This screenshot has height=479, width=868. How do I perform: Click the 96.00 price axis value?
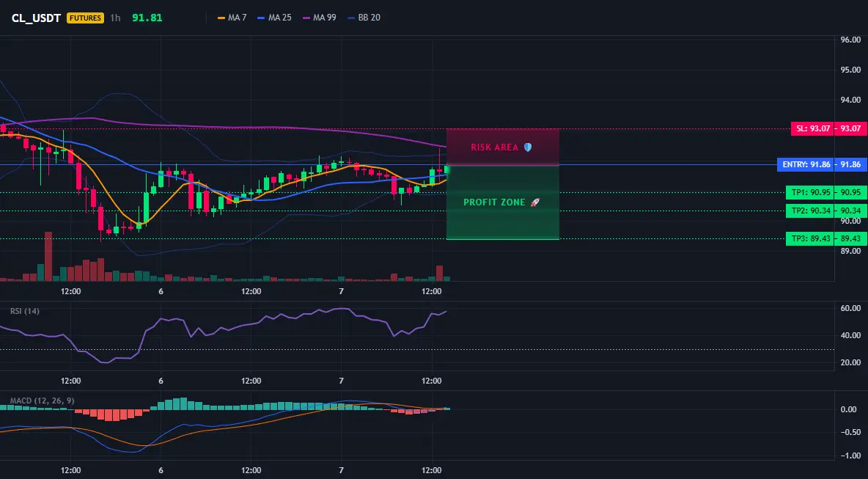851,40
